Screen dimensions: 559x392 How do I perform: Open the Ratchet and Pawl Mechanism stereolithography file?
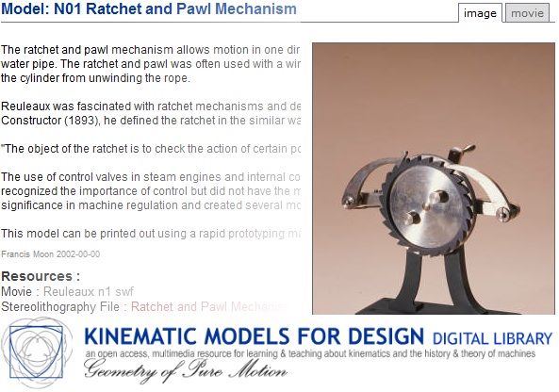click(x=210, y=306)
